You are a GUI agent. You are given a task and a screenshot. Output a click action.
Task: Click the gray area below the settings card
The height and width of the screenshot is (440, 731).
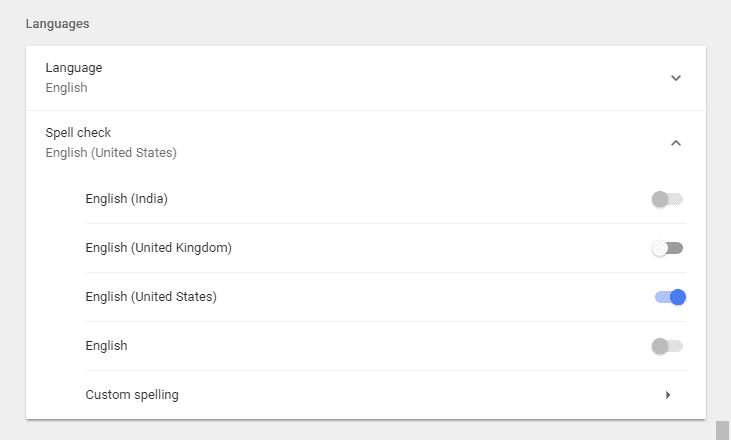(x=360, y=431)
